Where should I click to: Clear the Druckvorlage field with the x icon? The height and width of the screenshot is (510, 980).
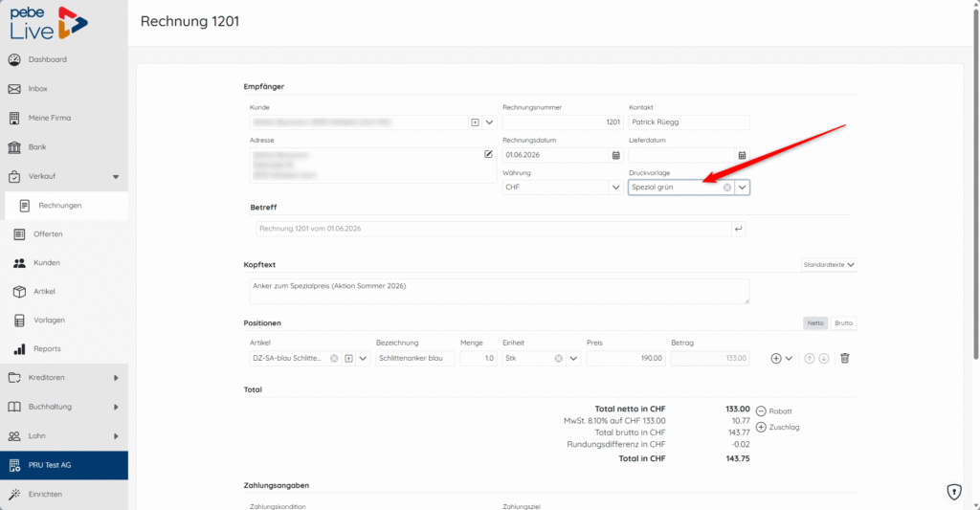point(727,188)
